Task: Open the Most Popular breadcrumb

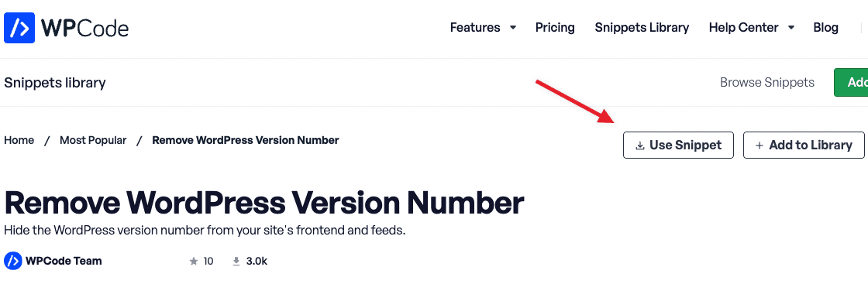Action: (93, 140)
